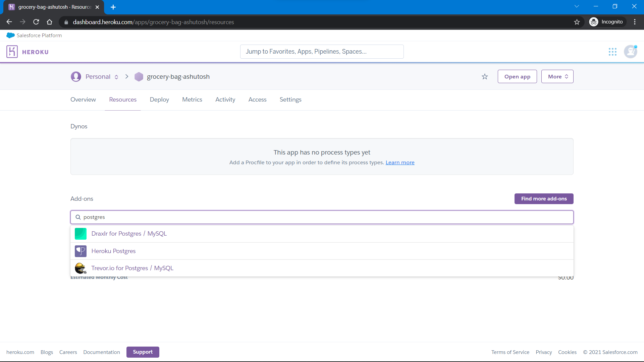Open the apps grid launcher icon
The width and height of the screenshot is (644, 362).
click(x=612, y=52)
